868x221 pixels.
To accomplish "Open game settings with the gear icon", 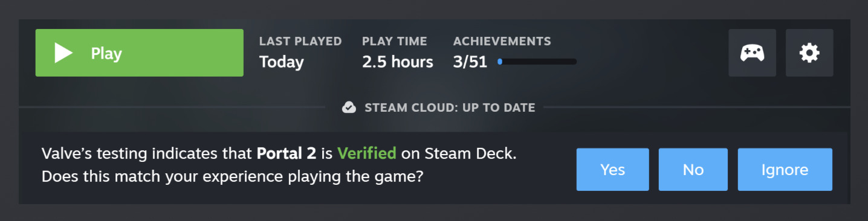I will tap(809, 53).
